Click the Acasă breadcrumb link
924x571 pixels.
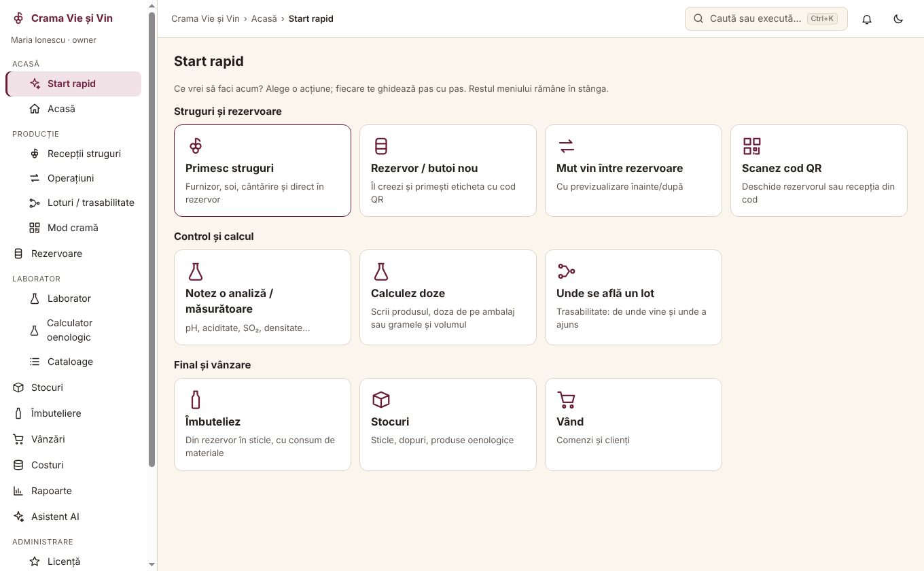(x=264, y=19)
